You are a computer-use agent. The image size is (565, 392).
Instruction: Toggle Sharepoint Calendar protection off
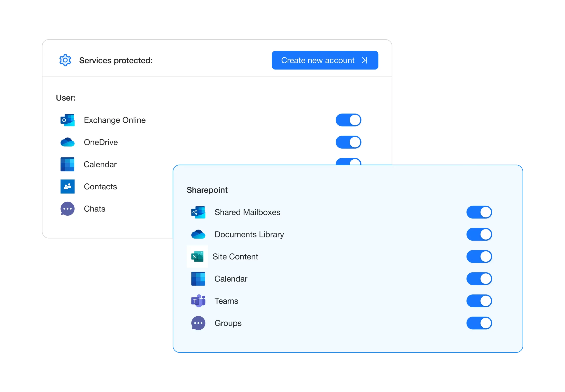pyautogui.click(x=479, y=278)
